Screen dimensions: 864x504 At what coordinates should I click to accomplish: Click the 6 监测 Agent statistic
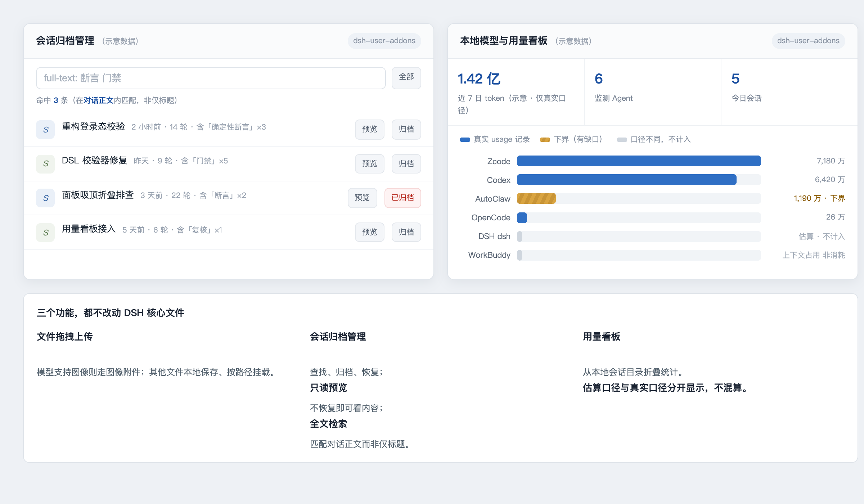652,93
